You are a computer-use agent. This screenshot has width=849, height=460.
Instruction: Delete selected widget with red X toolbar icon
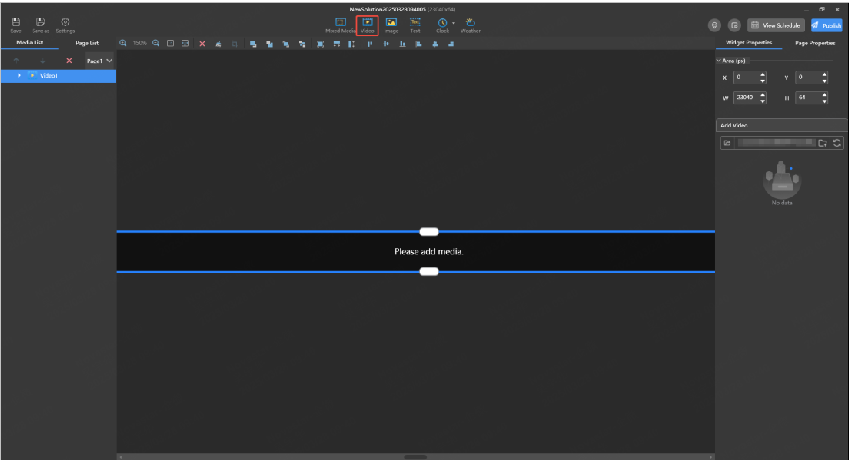click(x=202, y=44)
